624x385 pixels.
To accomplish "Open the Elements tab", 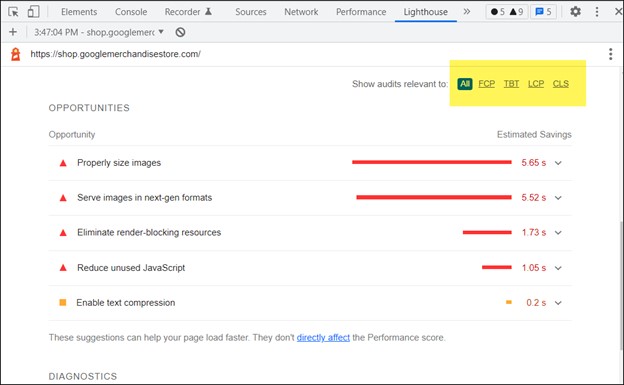I will tap(79, 12).
